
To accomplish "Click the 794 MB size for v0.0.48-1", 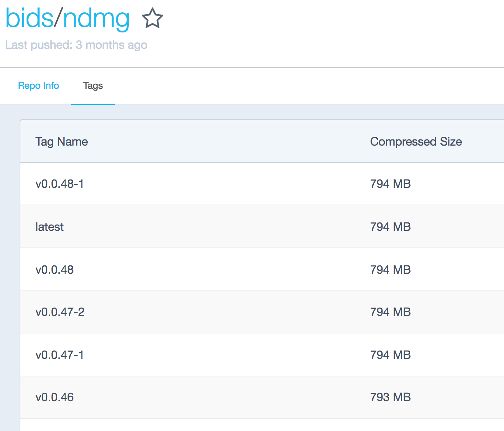I will (390, 184).
